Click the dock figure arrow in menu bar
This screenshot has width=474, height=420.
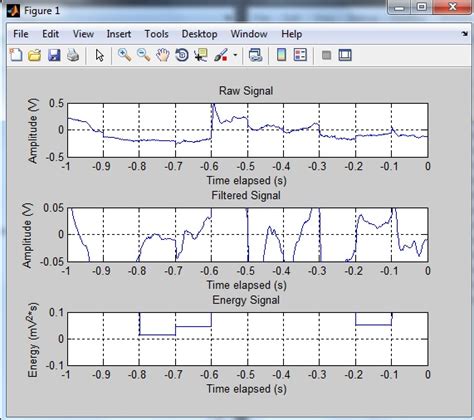point(464,34)
